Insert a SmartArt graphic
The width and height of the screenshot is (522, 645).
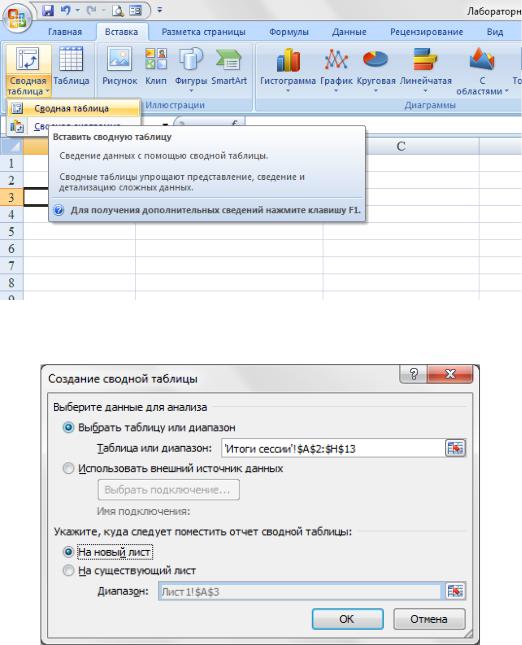pyautogui.click(x=229, y=66)
